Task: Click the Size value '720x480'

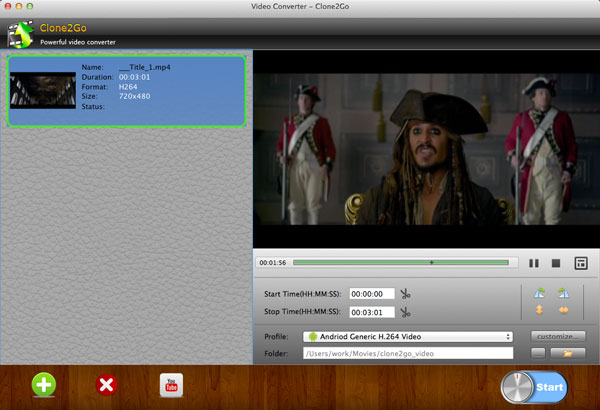Action: click(134, 96)
